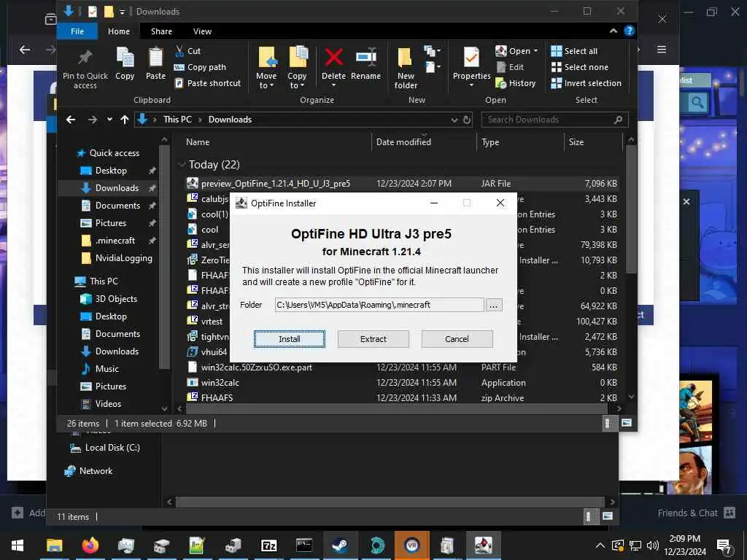747x560 pixels.
Task: Click Cut in the ribbon
Action: (x=187, y=51)
